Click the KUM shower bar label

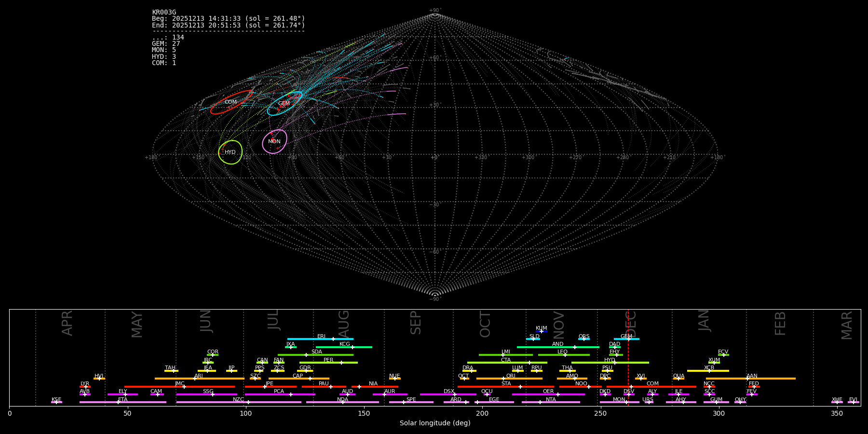[x=542, y=328]
